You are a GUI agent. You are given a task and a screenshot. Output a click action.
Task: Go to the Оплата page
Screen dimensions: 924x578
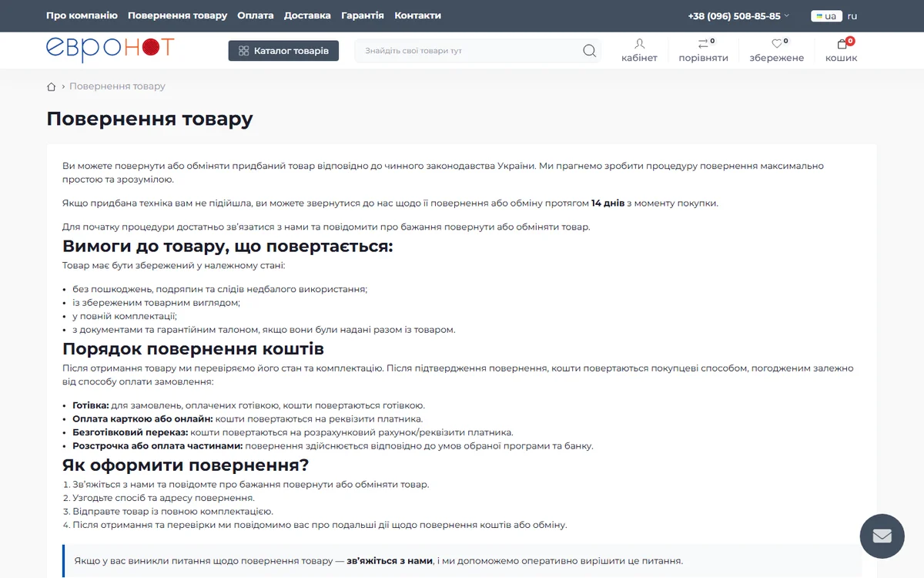[256, 15]
